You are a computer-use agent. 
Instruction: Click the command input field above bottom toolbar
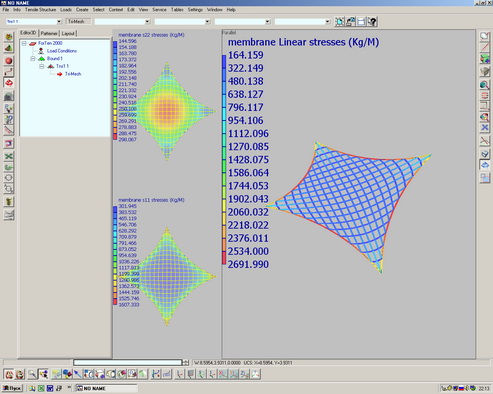click(x=128, y=362)
